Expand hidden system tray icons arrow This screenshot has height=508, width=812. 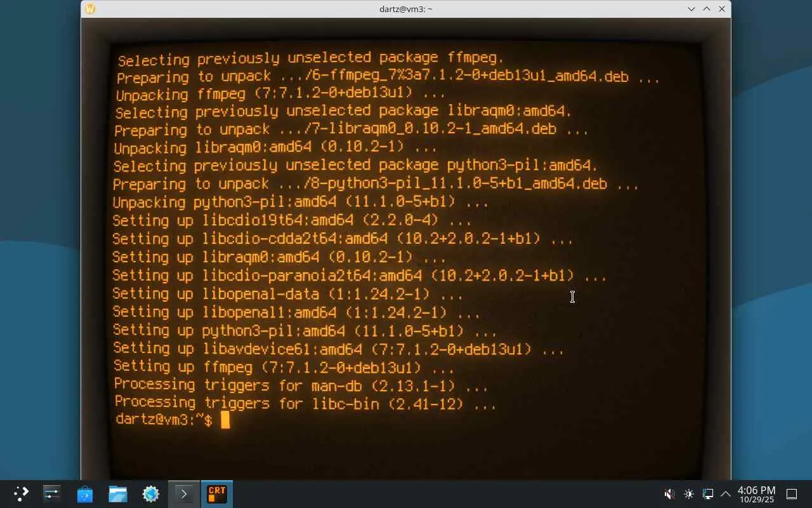[726, 494]
